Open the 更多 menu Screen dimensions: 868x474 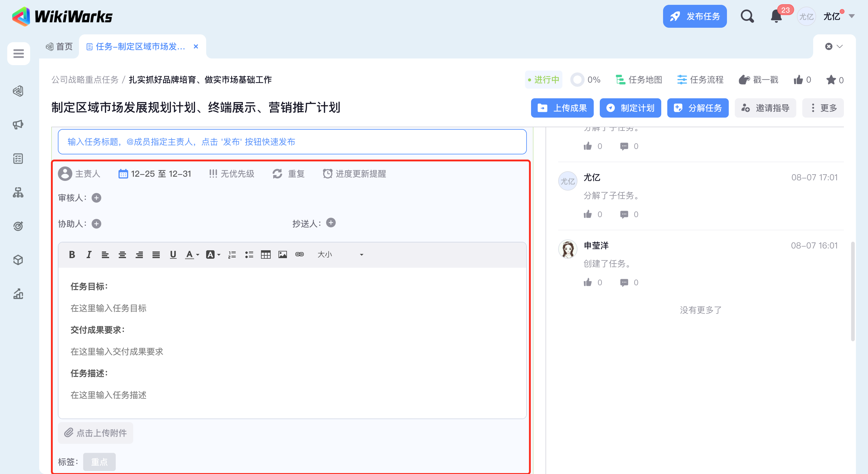[823, 108]
